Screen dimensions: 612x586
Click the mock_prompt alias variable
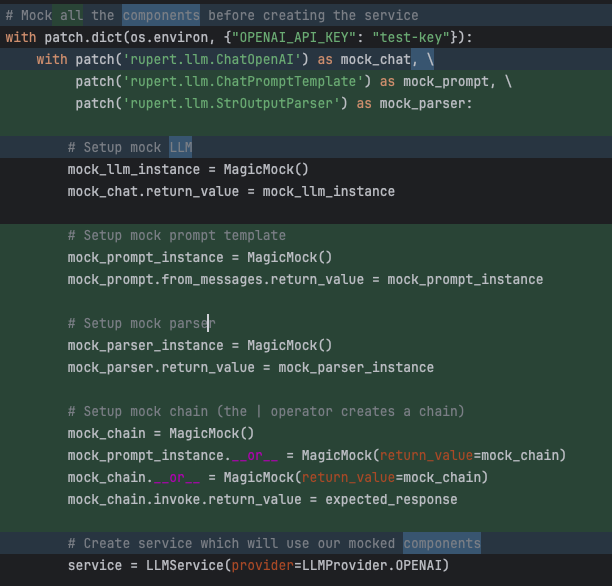(x=446, y=81)
